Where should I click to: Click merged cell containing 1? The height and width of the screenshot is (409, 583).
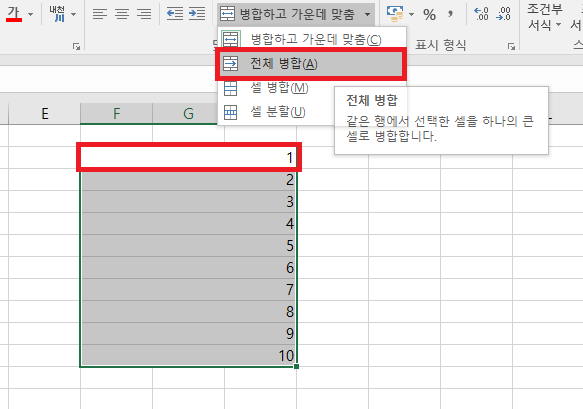pyautogui.click(x=189, y=158)
